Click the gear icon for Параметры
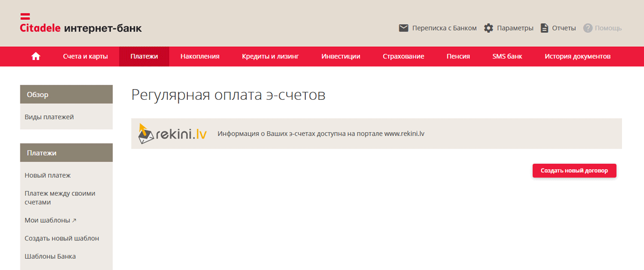Viewport: 644px width, 270px height. pos(488,28)
